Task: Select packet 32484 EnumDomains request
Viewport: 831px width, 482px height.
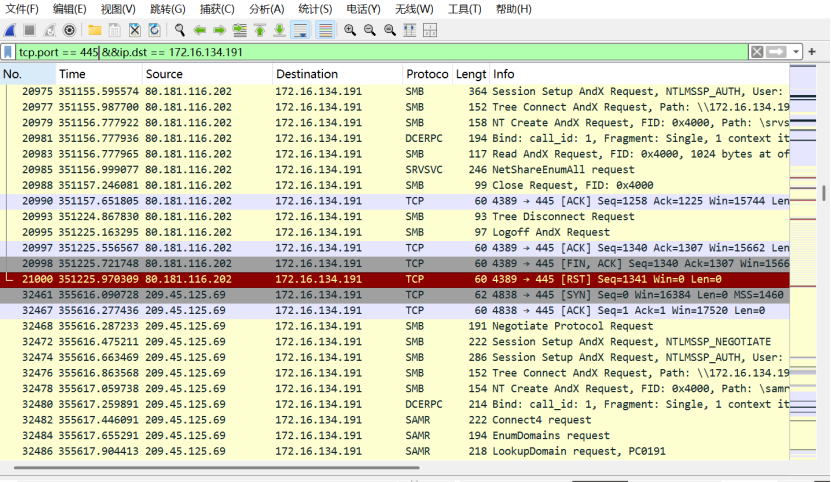Action: click(395, 435)
